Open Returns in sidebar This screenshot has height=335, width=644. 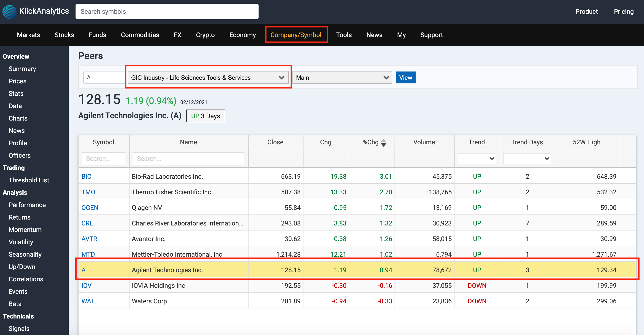click(x=19, y=217)
